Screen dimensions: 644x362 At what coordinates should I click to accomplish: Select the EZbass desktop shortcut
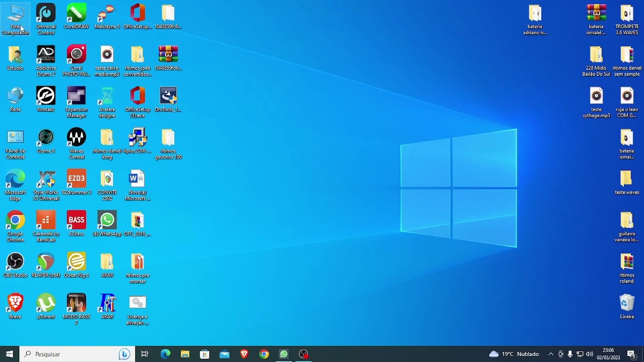[x=76, y=224]
